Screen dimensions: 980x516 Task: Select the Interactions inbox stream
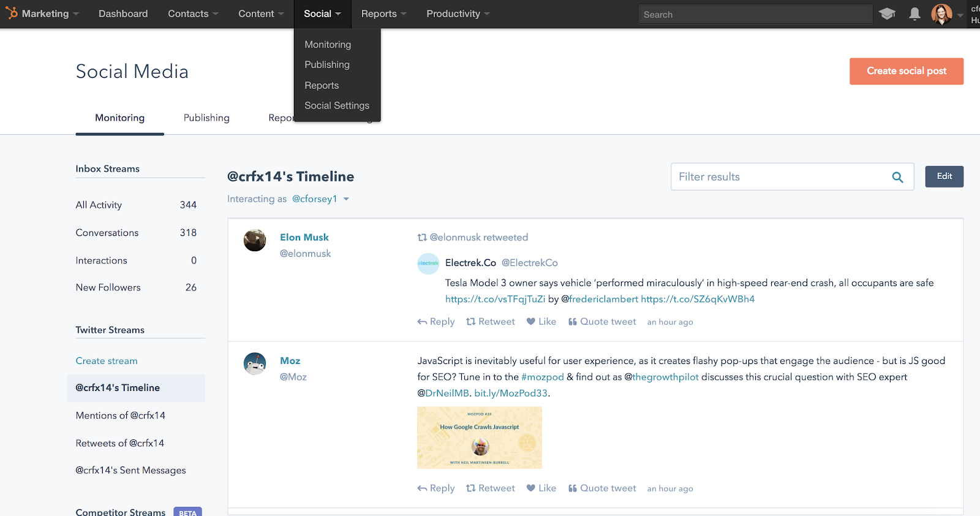tap(136, 260)
